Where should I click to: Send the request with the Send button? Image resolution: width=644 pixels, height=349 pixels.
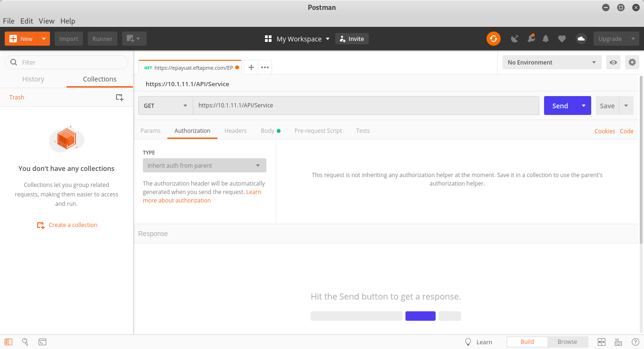pyautogui.click(x=560, y=106)
